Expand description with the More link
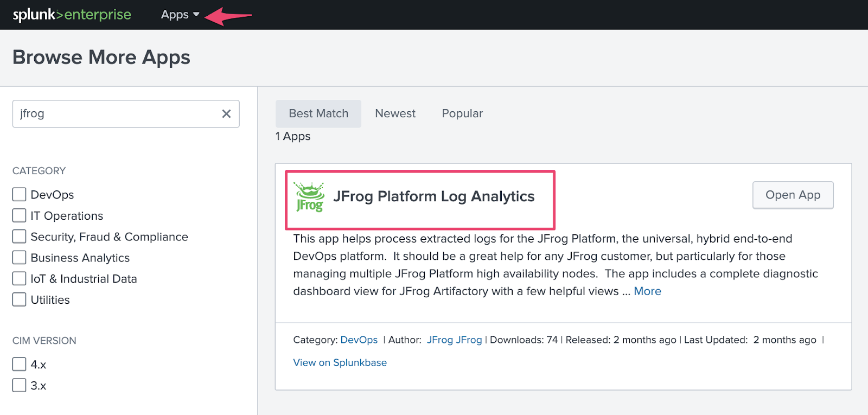This screenshot has width=868, height=415. [647, 291]
